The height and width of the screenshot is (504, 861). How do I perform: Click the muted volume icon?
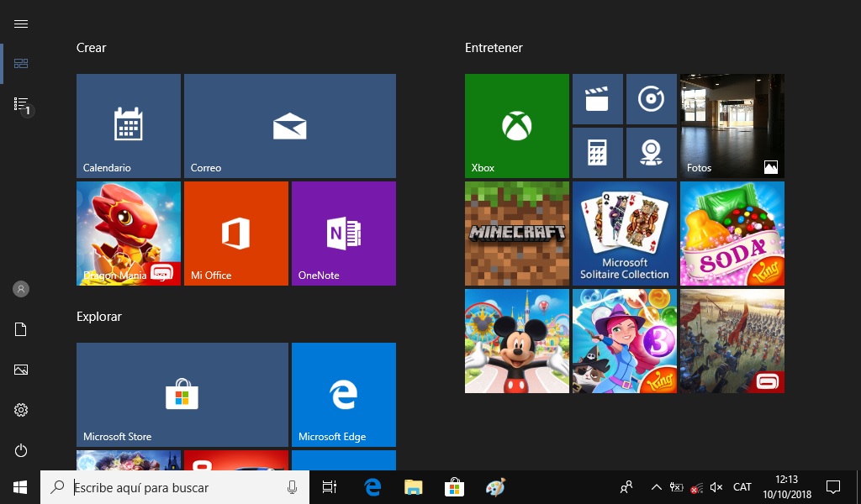[x=716, y=487]
